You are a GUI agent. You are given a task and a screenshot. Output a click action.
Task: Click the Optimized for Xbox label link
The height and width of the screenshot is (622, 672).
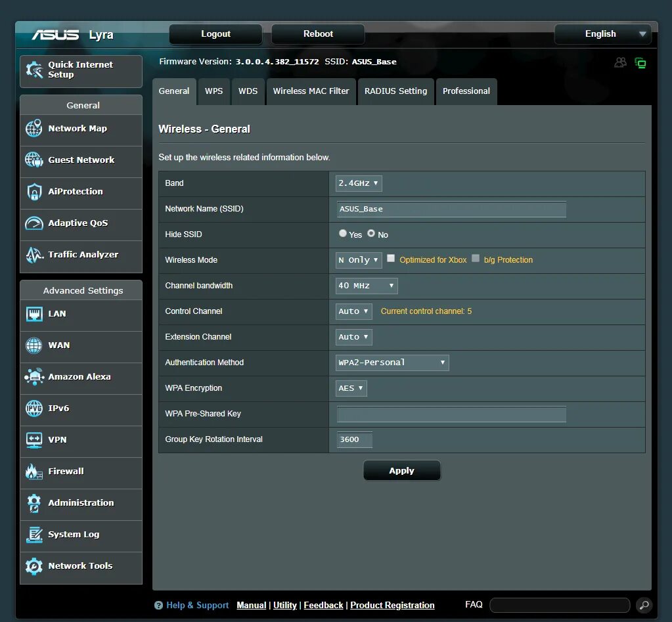click(x=433, y=260)
